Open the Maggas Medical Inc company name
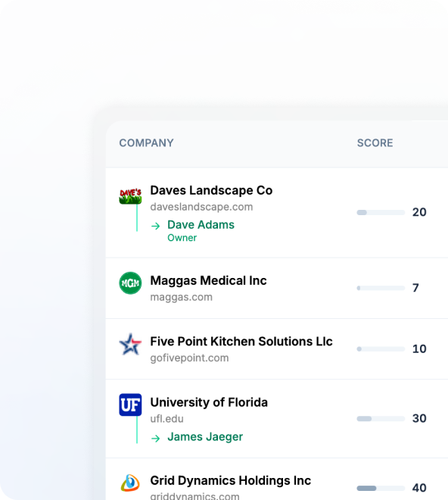Image resolution: width=448 pixels, height=500 pixels. (x=208, y=280)
